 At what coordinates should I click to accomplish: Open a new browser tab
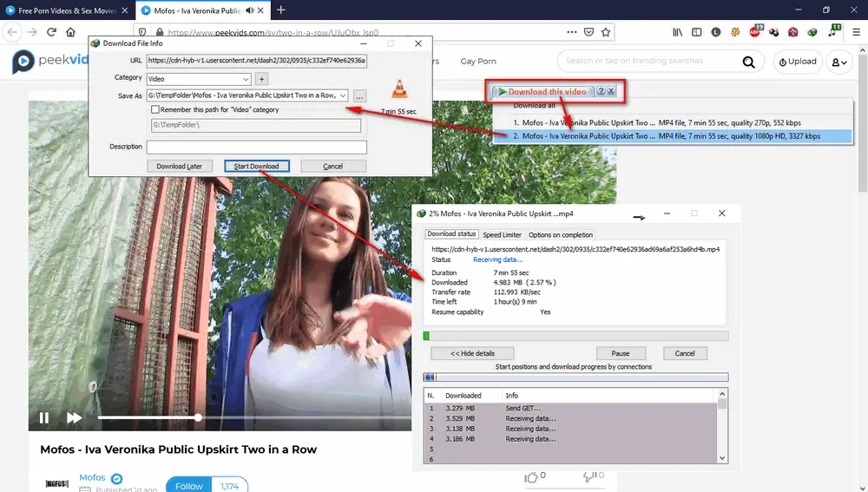[280, 10]
